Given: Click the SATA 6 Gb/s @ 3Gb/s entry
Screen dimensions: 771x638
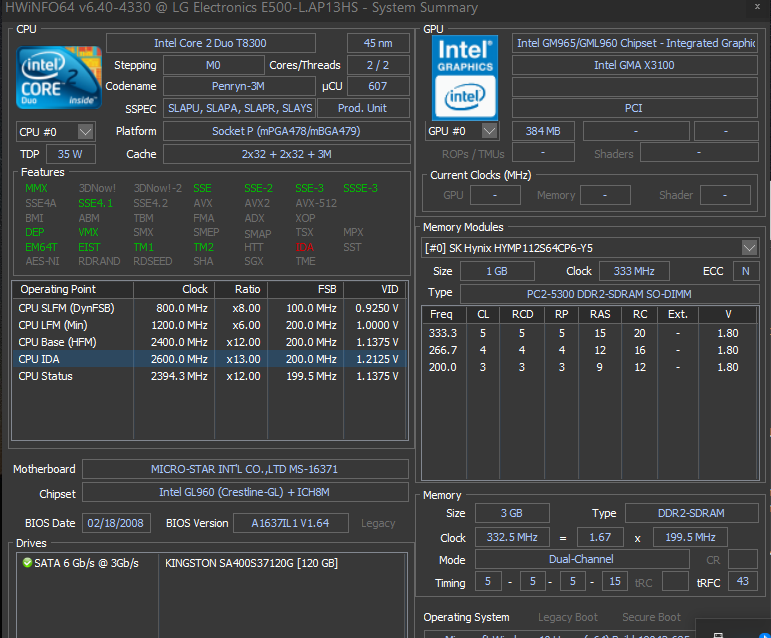Looking at the screenshot, I should point(87,563).
